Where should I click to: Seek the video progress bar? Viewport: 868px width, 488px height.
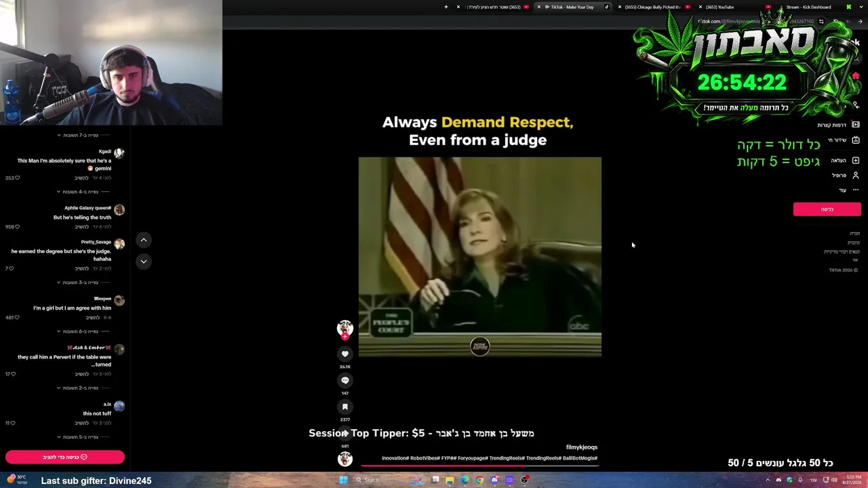click(479, 466)
